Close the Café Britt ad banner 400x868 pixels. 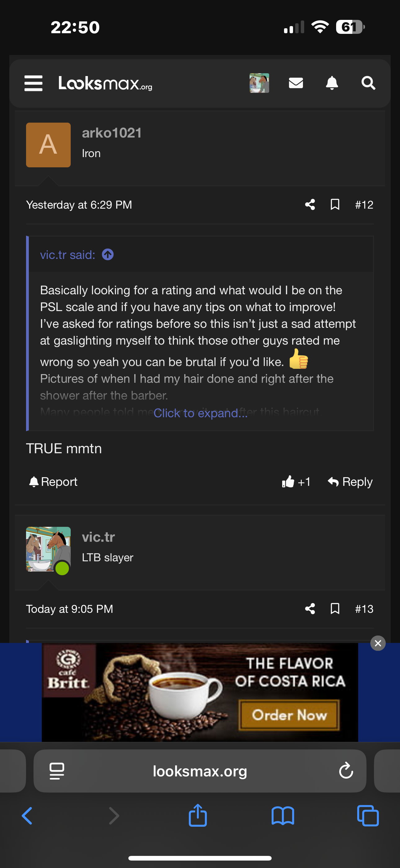[x=378, y=643]
